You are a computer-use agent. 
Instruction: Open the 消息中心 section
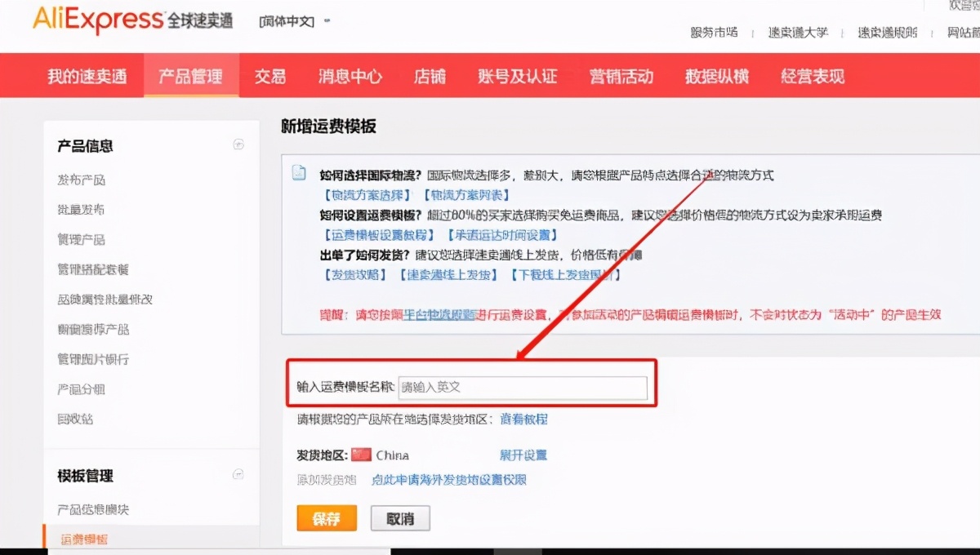(x=348, y=75)
